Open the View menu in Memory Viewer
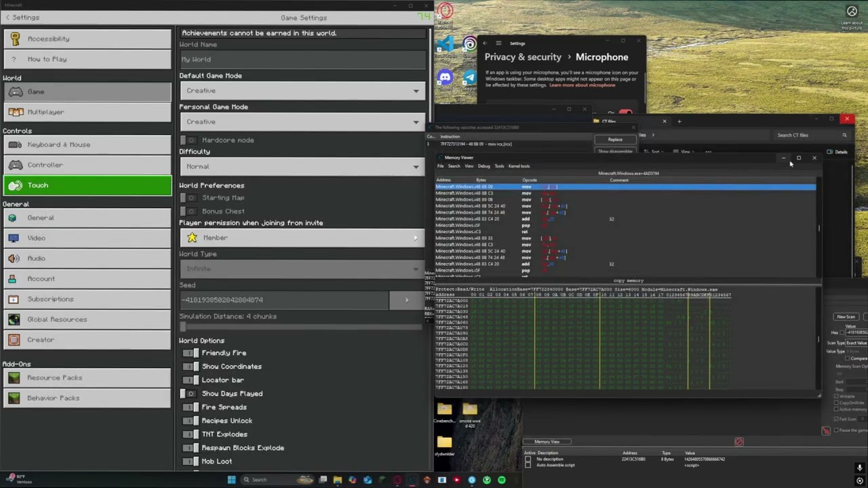868x488 pixels. (x=469, y=166)
